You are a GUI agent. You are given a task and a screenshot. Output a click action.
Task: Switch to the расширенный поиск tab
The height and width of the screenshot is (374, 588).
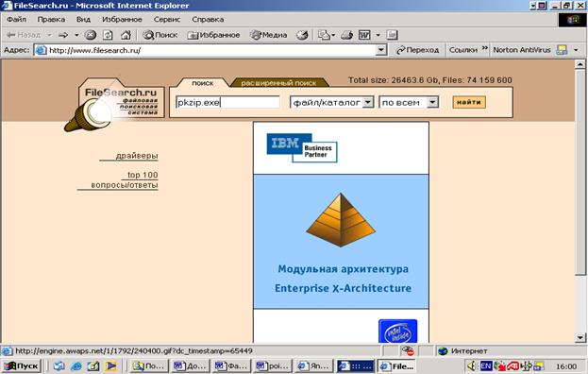278,83
